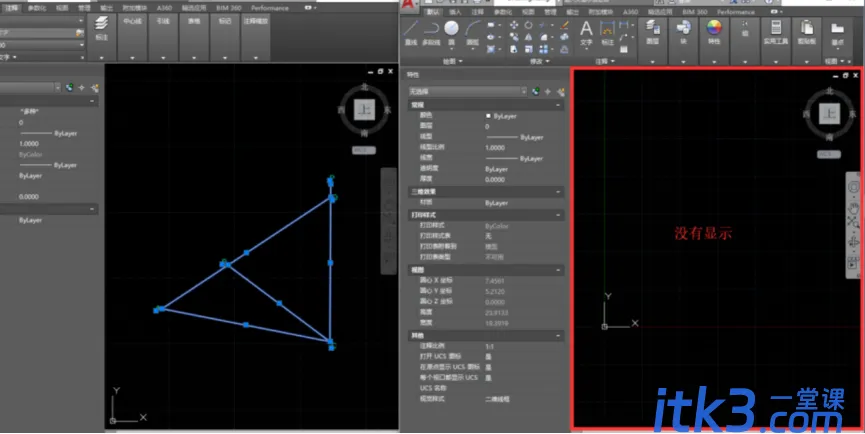Click the Pan hand icon on navigation bar
The image size is (865, 434).
coord(854,208)
